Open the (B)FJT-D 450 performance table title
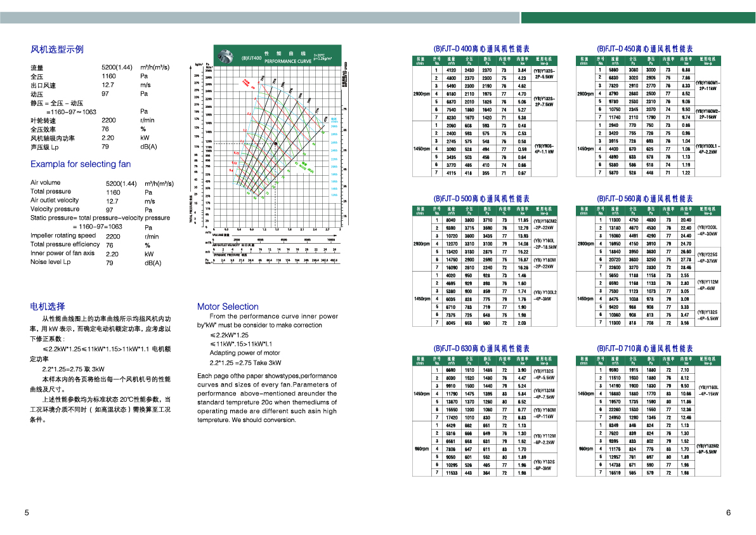The image size is (756, 535). 645,49
